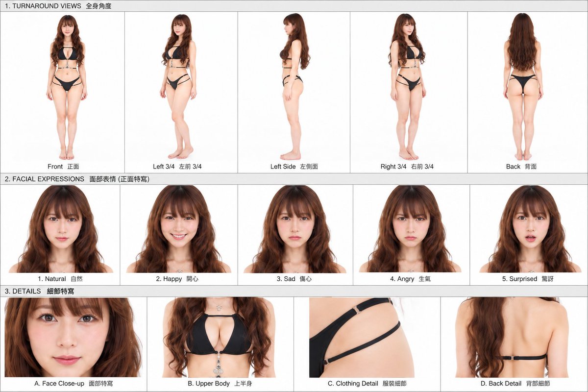Click the "3. Sad 傷心" caption
This screenshot has height=392, width=588.
coord(294,279)
